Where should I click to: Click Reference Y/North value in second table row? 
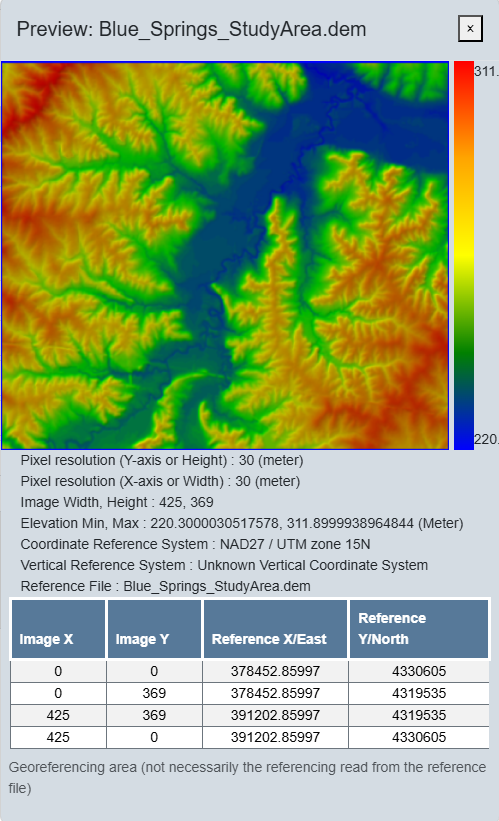tap(419, 693)
